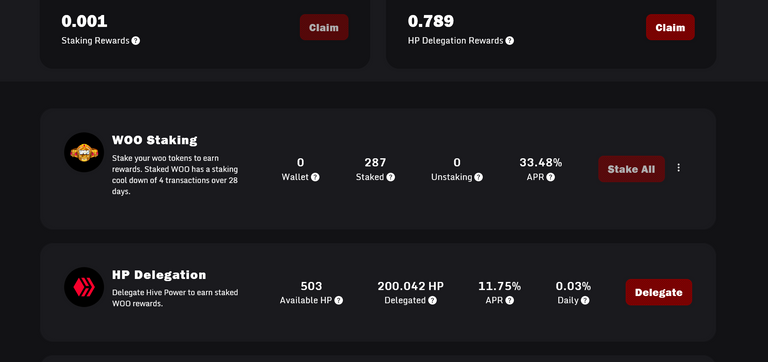768x362 pixels.
Task: Click the question mark next to Daily
Action: pyautogui.click(x=585, y=301)
